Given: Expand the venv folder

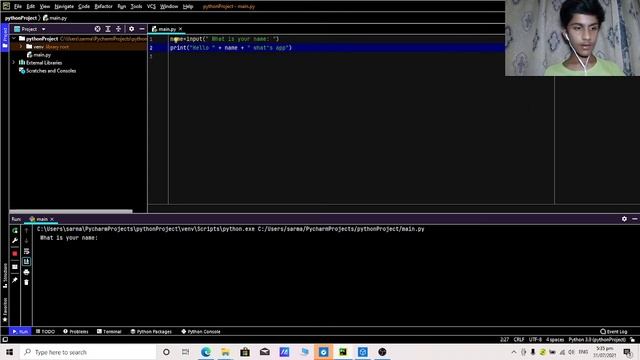Looking at the screenshot, I should (21, 47).
